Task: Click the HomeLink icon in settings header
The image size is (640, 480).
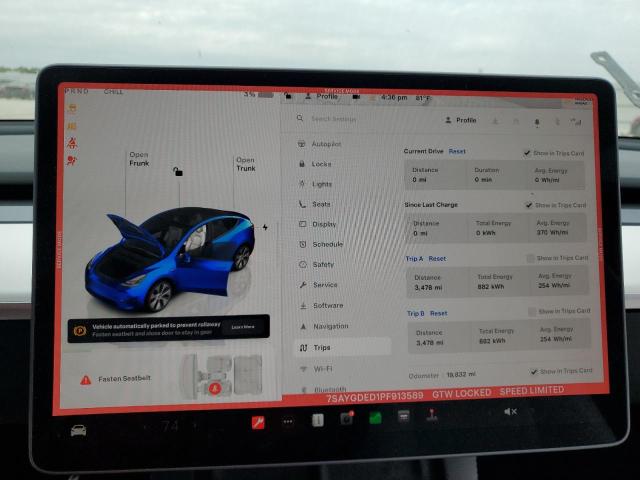Action: 516,121
